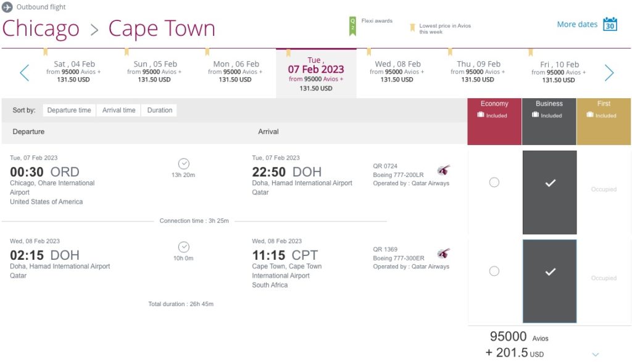632x364 pixels.
Task: Show earlier dates using the left arrow
Action: 23,72
